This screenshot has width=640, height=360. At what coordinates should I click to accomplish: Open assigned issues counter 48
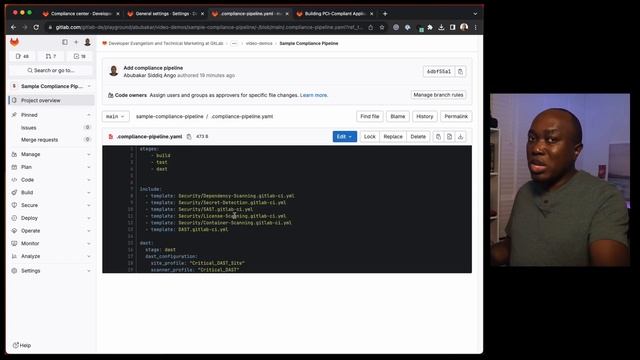(x=22, y=56)
